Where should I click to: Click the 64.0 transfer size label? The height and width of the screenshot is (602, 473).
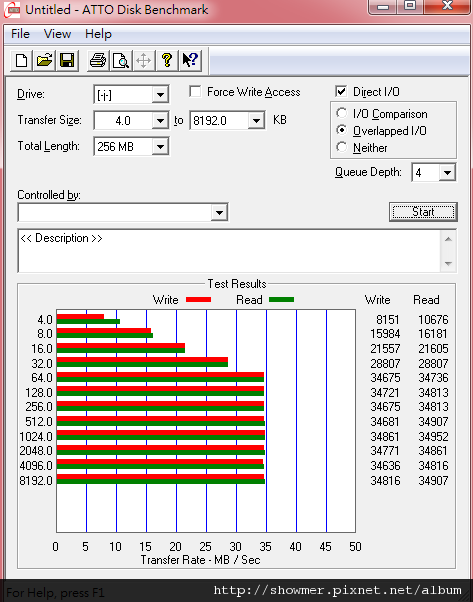click(x=41, y=377)
